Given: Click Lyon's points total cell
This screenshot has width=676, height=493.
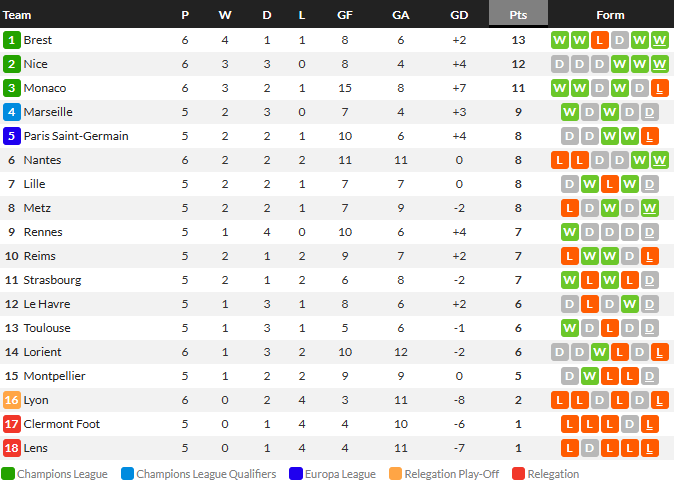Looking at the screenshot, I should click(x=518, y=400).
